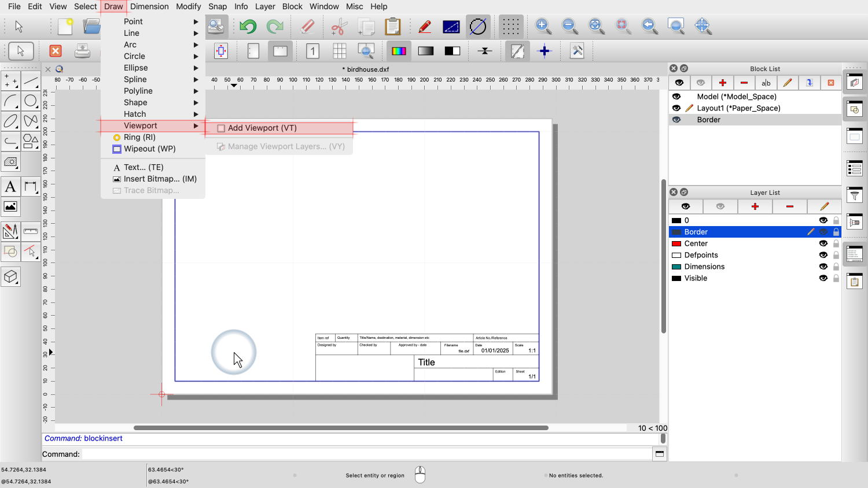
Task: Toggle the grid dots display icon
Action: tap(510, 27)
